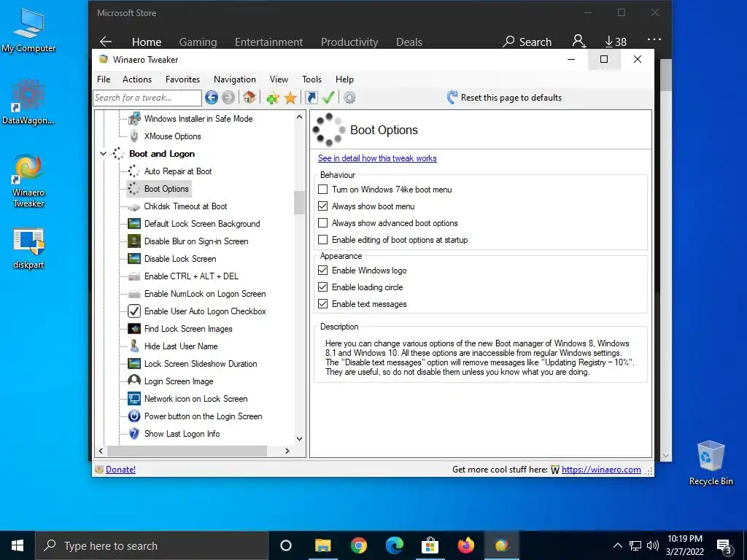Select Hide Last User Name tree item
747x560 pixels.
pos(181,346)
